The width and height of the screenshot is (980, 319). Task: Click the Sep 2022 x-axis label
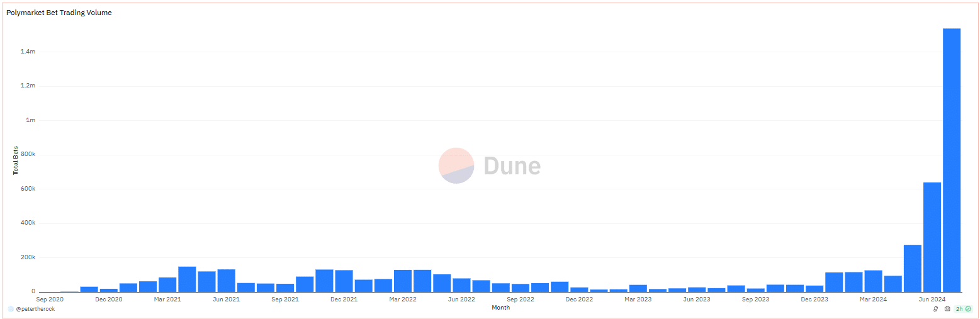tap(521, 299)
